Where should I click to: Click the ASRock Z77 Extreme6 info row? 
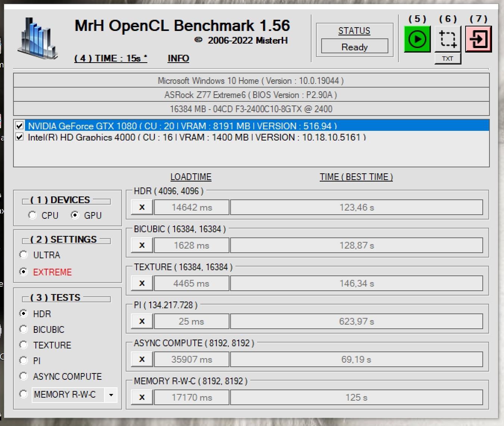click(251, 95)
